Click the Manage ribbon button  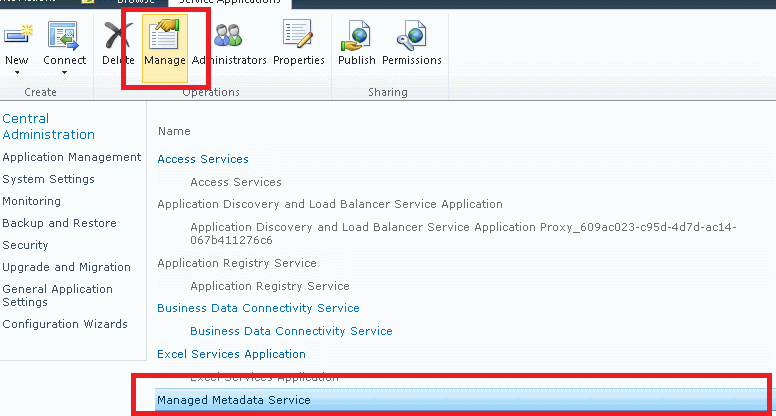165,48
